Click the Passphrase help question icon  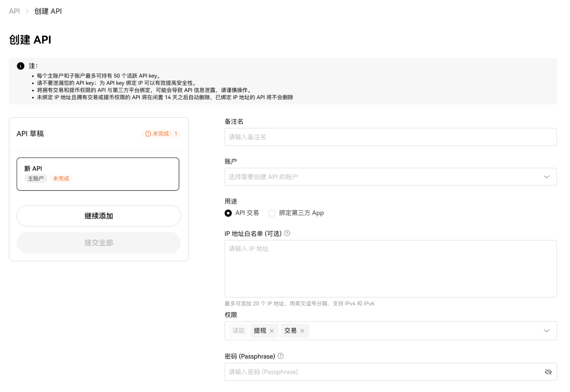point(281,356)
